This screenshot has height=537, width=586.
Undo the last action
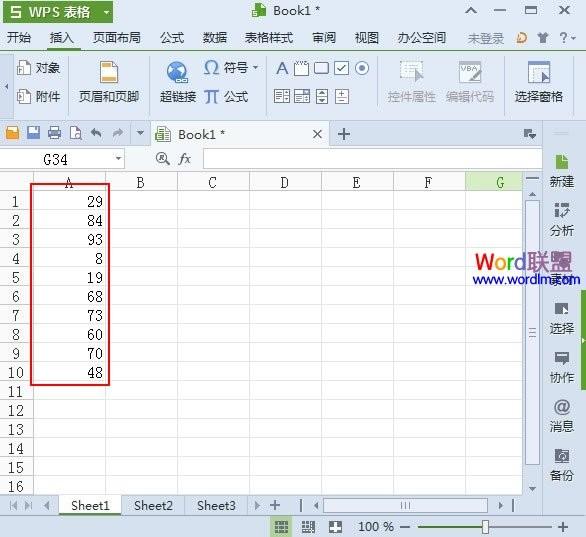[96, 133]
